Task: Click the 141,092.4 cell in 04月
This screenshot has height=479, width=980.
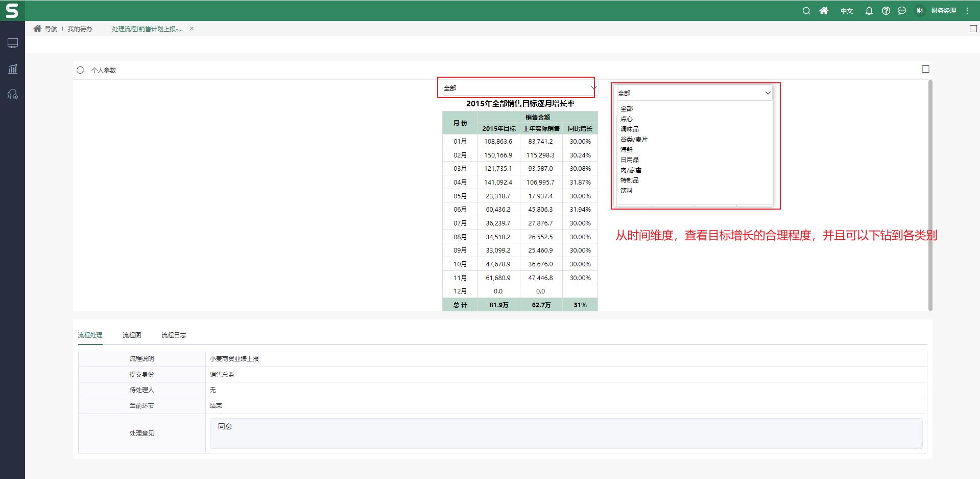Action: [x=498, y=183]
